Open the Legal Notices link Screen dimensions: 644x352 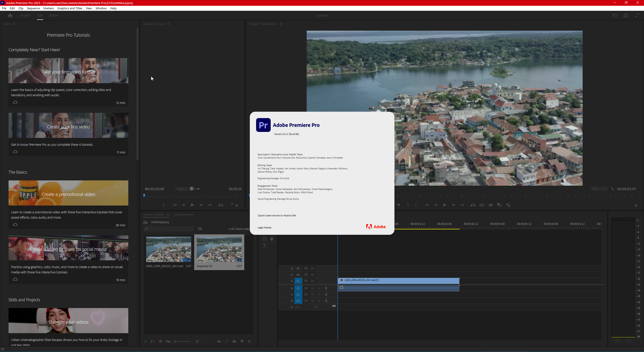tap(264, 228)
